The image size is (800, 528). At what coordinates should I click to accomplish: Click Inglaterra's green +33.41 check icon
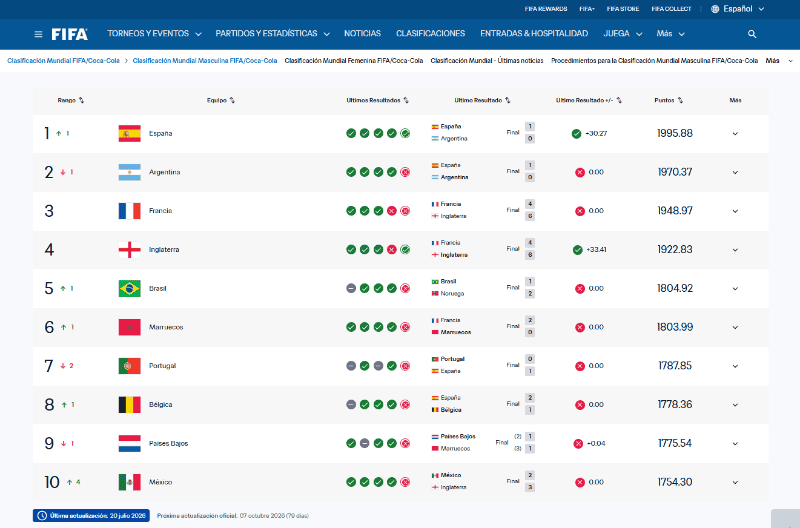577,250
